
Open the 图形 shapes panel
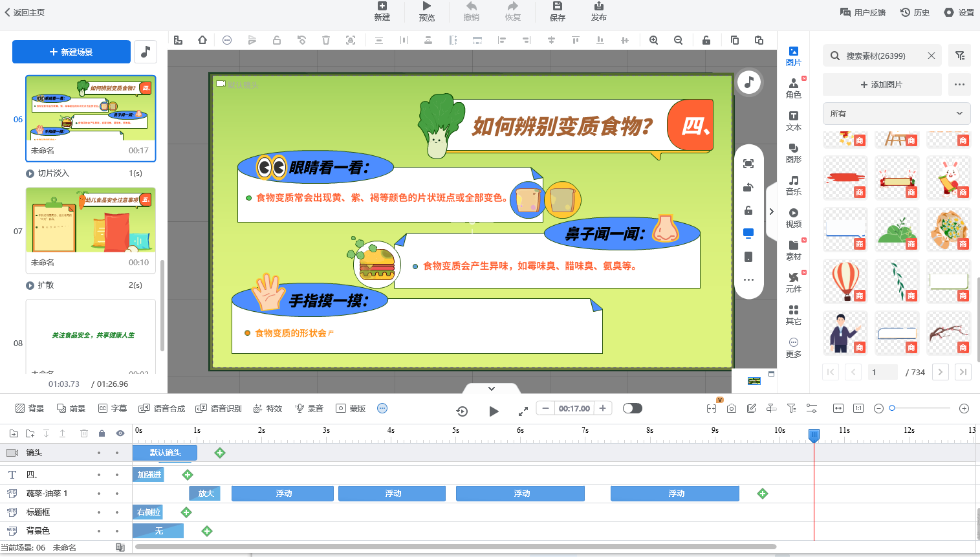[794, 153]
